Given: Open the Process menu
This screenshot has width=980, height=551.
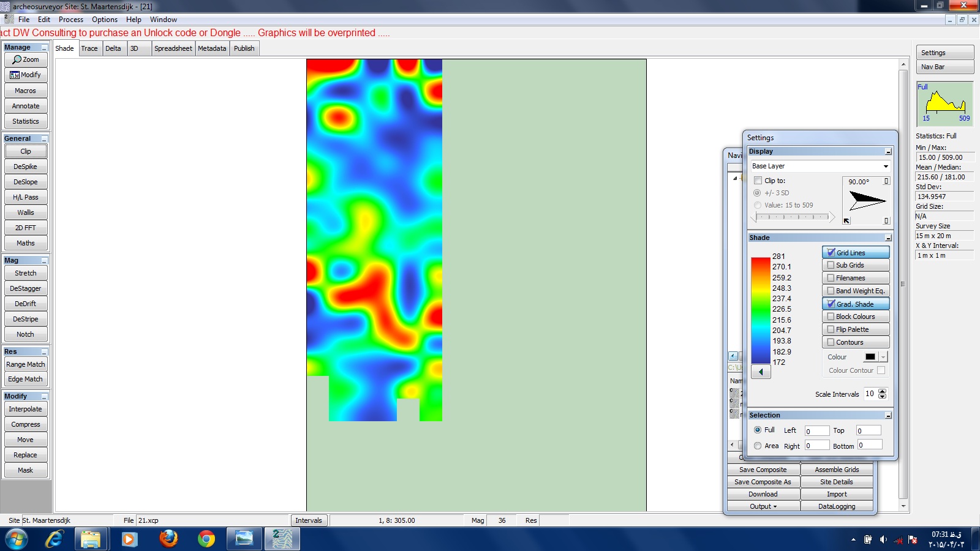Looking at the screenshot, I should (71, 20).
